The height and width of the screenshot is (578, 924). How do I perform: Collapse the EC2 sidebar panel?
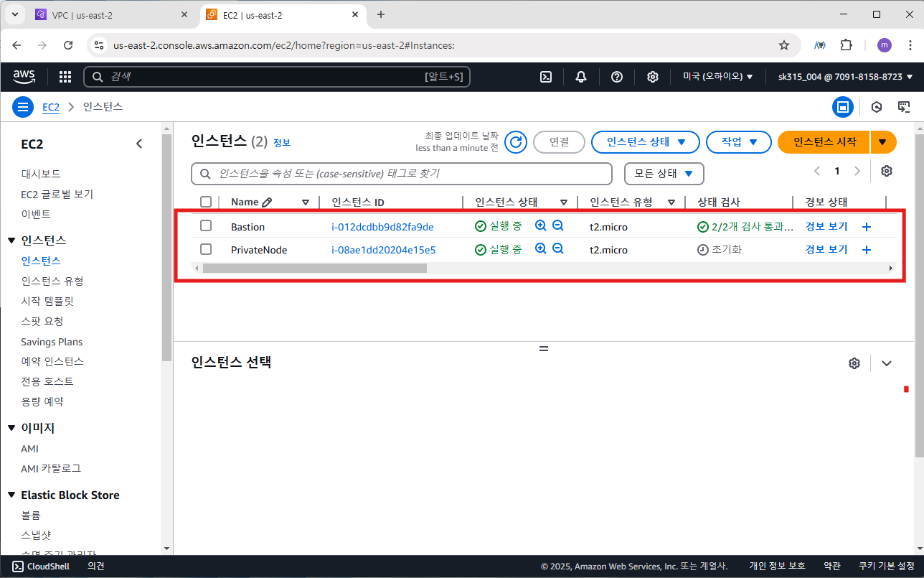(x=139, y=144)
